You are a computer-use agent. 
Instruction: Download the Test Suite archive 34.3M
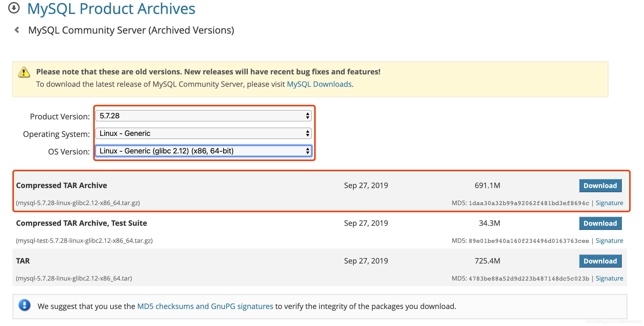[x=600, y=223]
